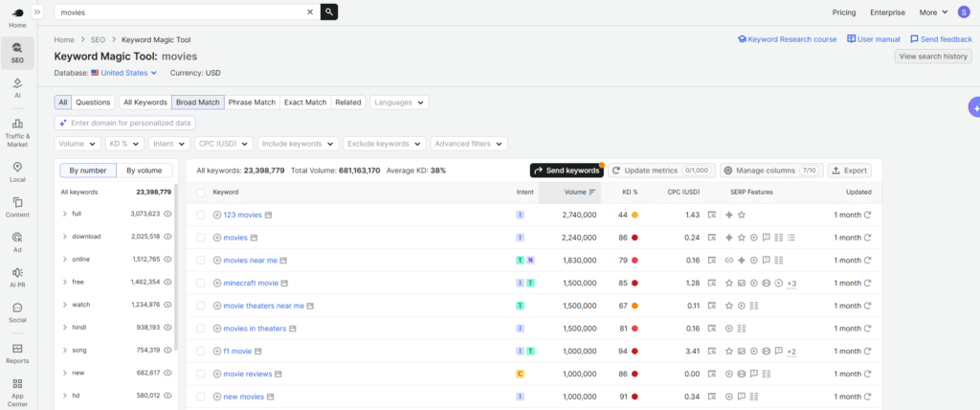
Task: Refresh metrics for movie reviews row
Action: (867, 375)
